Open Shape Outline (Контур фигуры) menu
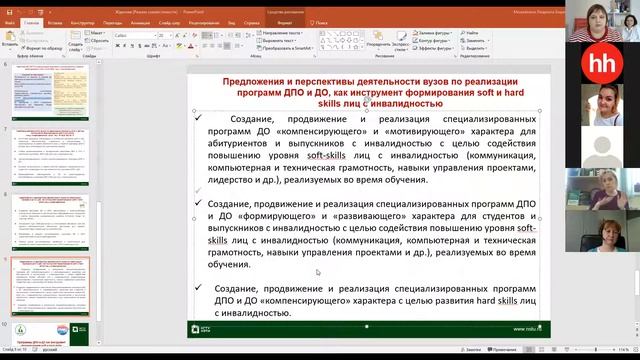Viewport: 640px width, 360px height. point(431,40)
